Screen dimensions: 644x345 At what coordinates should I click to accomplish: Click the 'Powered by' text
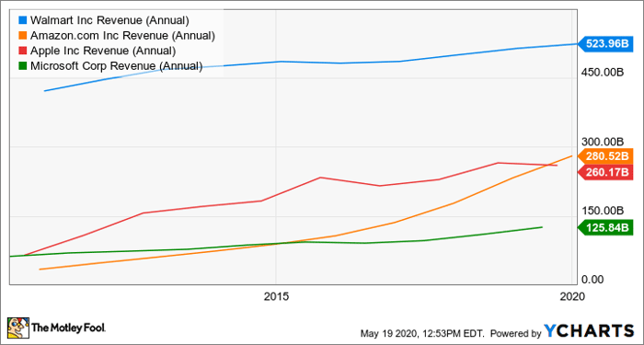(516, 333)
